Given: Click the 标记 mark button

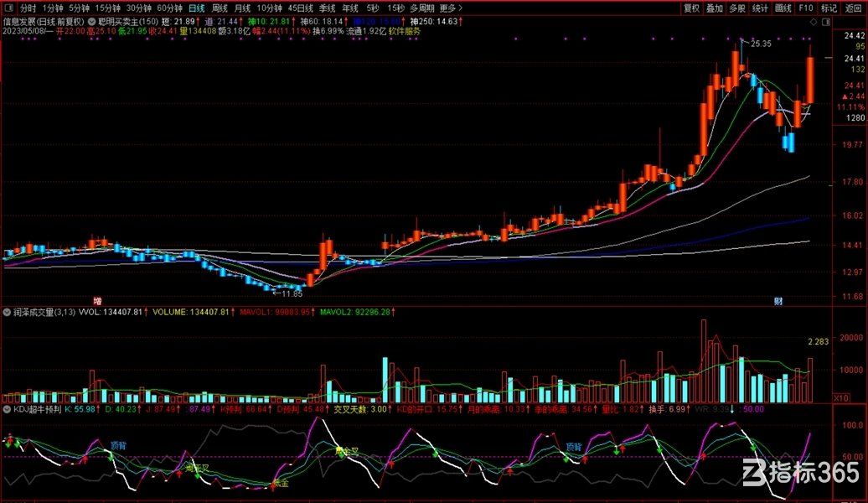Looking at the screenshot, I should pyautogui.click(x=829, y=8).
